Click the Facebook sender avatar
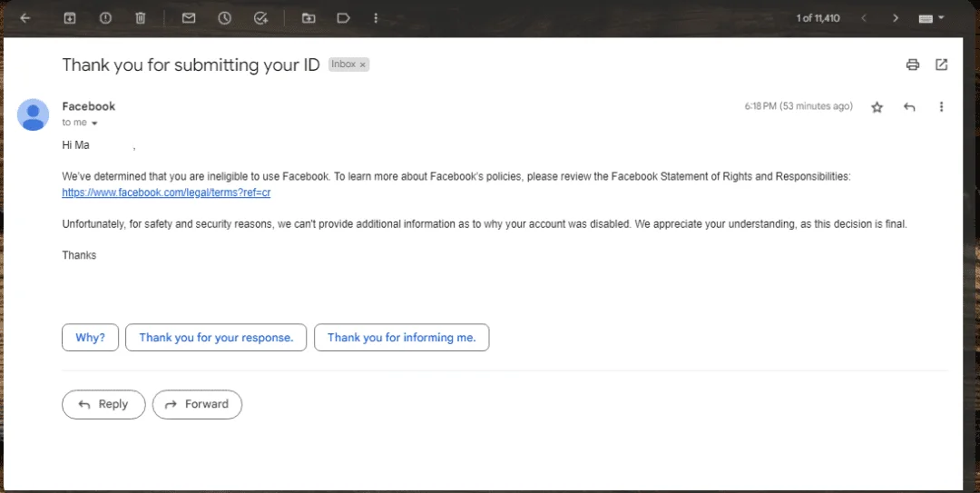 click(x=34, y=114)
